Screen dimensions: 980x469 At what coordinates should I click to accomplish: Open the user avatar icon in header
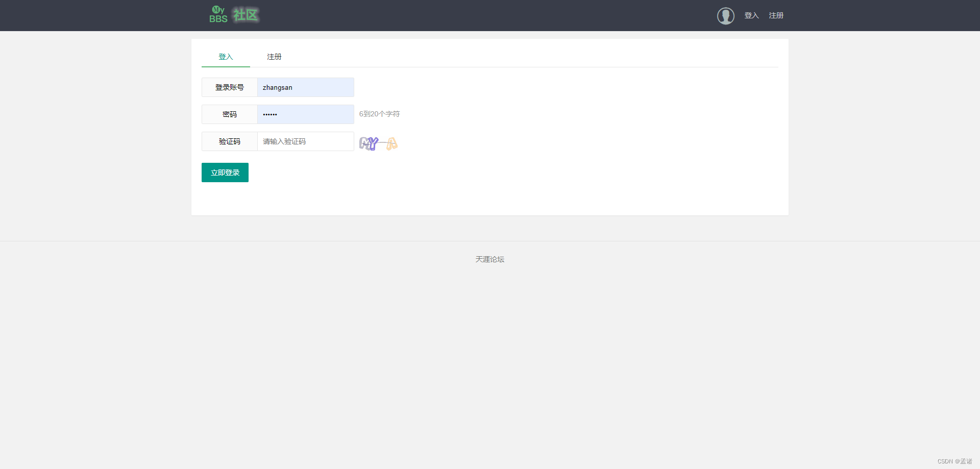pos(725,16)
